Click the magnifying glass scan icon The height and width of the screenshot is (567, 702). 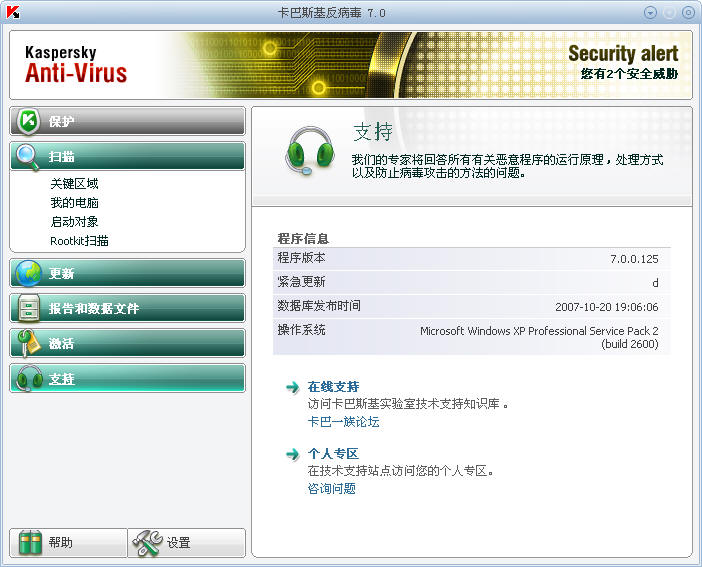click(x=28, y=157)
